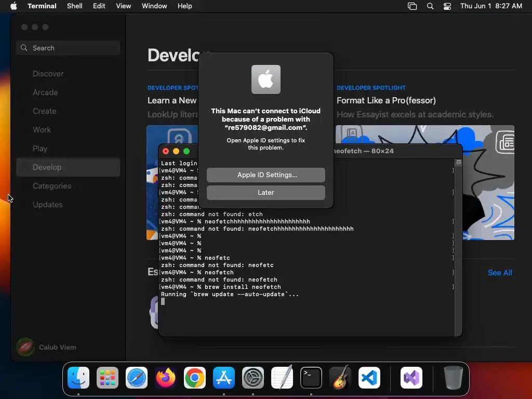Click the neofetch 80×24 Terminal title
The width and height of the screenshot is (532, 399).
[364, 151]
